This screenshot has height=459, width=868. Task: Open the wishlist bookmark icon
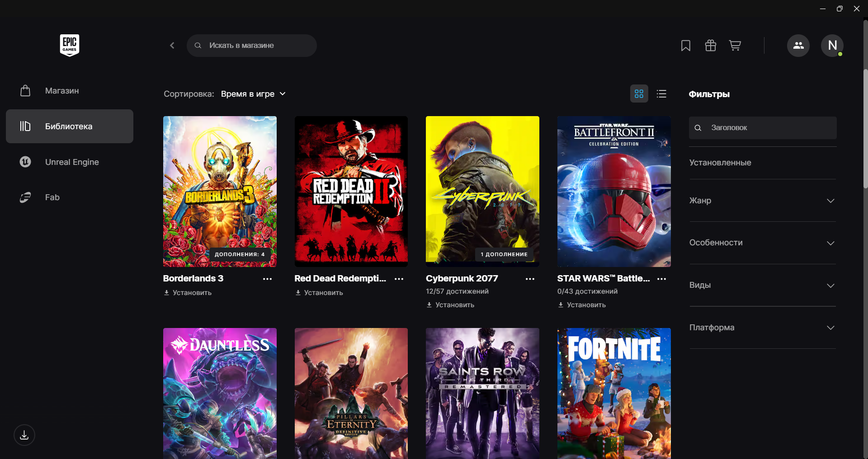686,46
